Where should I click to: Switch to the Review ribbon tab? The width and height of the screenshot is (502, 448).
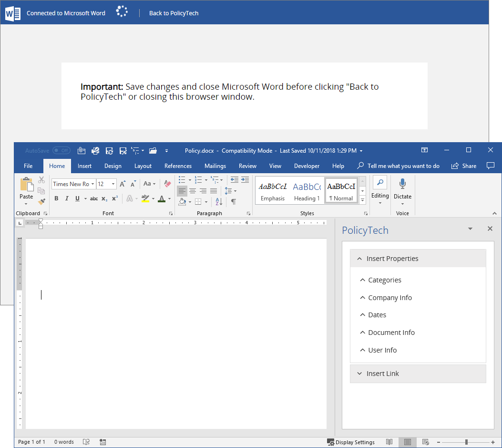tap(247, 166)
